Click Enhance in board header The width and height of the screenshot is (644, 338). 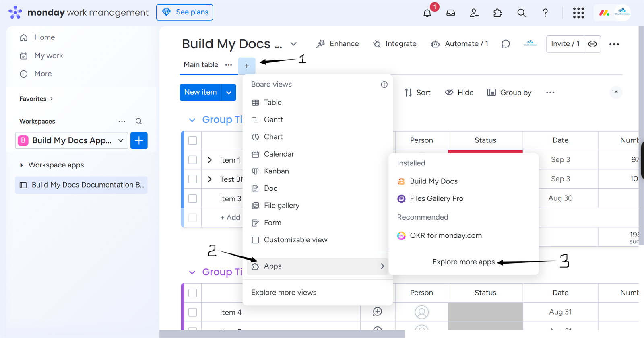pos(337,44)
